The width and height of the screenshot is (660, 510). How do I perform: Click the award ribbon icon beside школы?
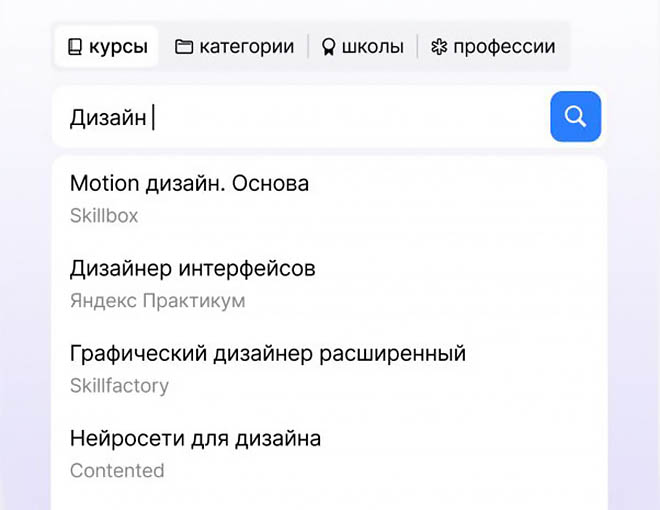[x=328, y=47]
